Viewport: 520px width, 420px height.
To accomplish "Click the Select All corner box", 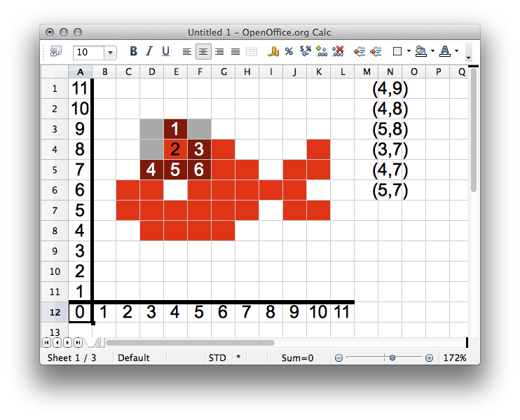I will pyautogui.click(x=55, y=72).
